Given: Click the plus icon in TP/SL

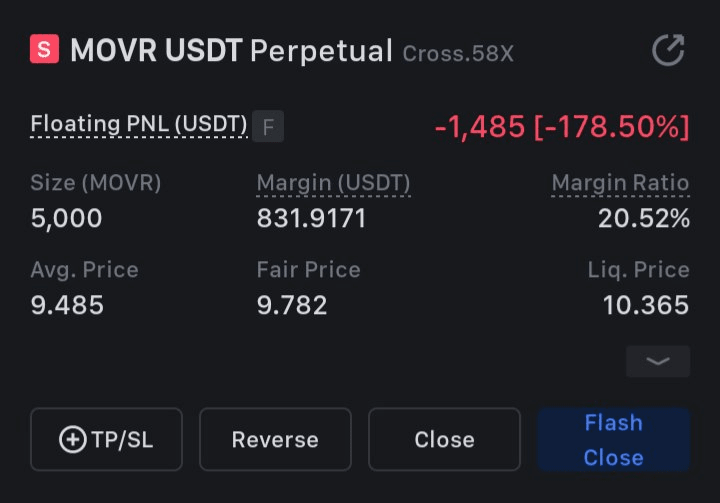Looking at the screenshot, I should 73,439.
